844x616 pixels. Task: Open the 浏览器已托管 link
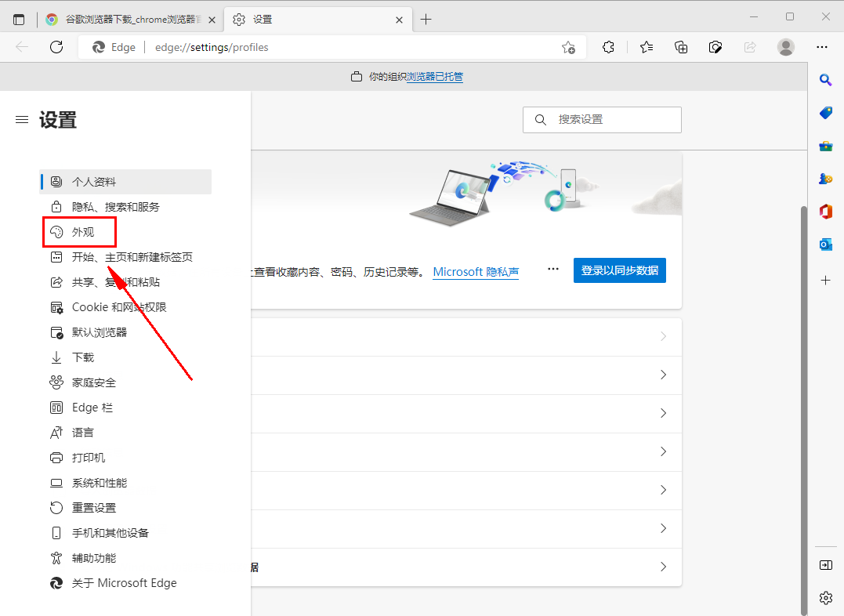click(x=435, y=77)
